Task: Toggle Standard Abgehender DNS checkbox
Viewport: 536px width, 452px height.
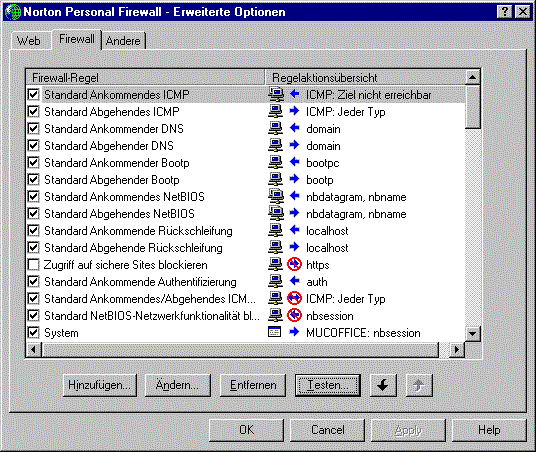Action: (x=34, y=146)
